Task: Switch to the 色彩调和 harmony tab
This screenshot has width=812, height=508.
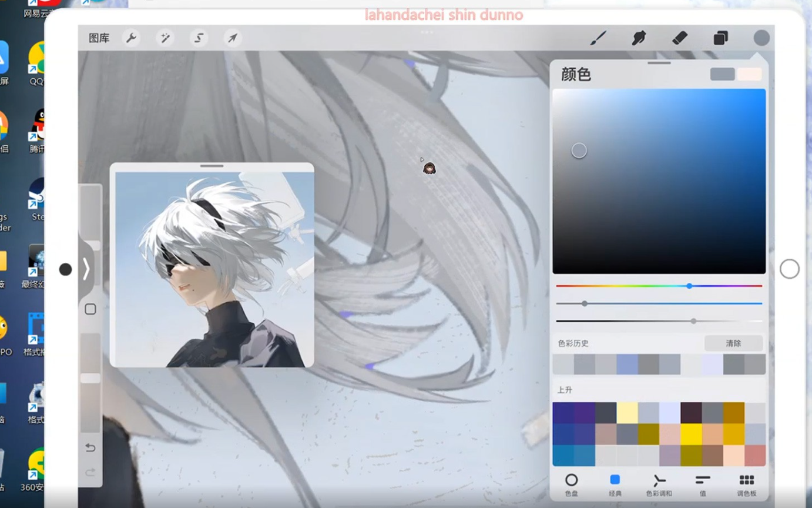Action: point(659,485)
